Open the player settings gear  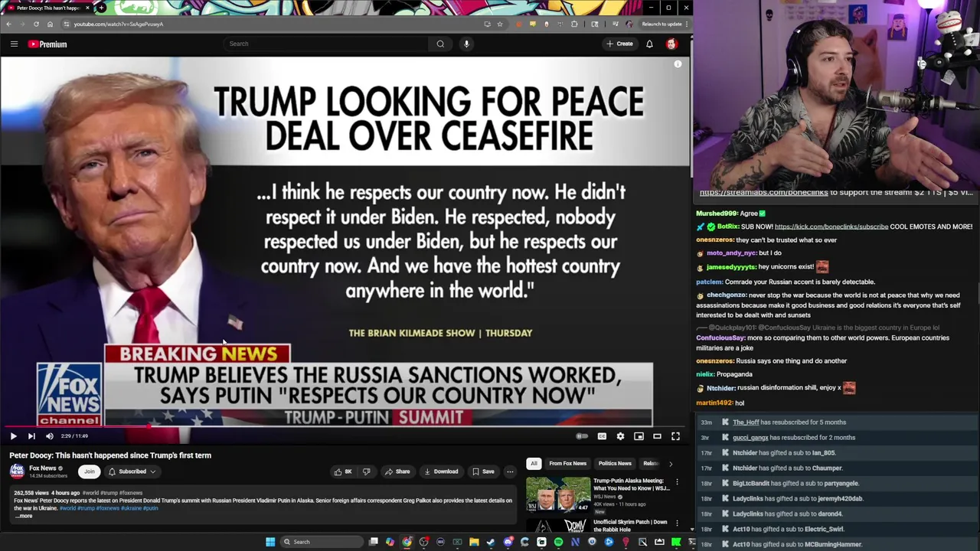click(x=620, y=436)
